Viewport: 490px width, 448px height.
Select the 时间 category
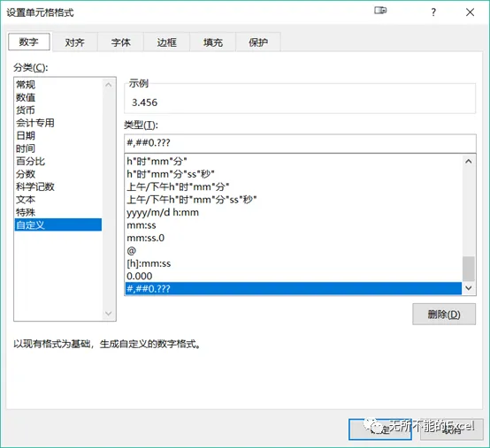click(x=58, y=148)
